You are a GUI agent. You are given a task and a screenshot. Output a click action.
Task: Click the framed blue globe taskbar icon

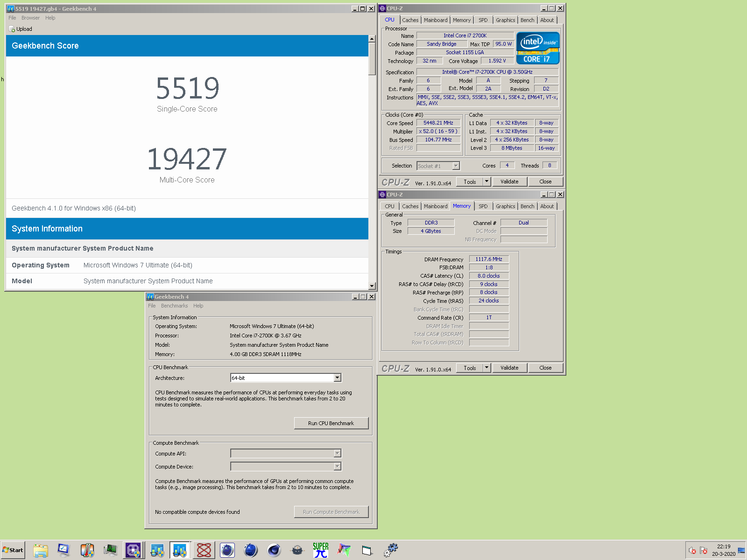coord(227,550)
